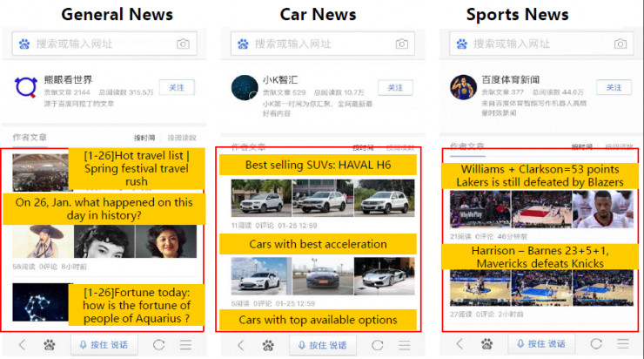Viewport: 644px width, 359px height.
Task: Tap the refresh icon in Car News bottom bar
Action: (x=377, y=345)
